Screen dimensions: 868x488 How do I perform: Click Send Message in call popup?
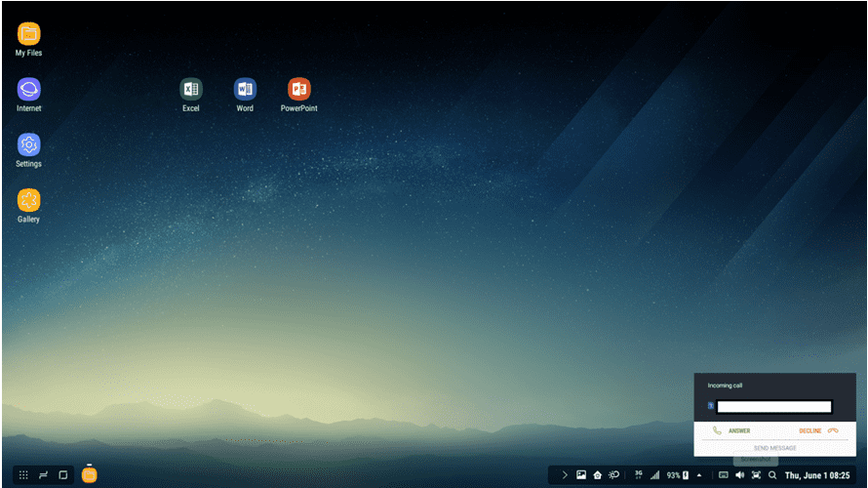pos(774,448)
